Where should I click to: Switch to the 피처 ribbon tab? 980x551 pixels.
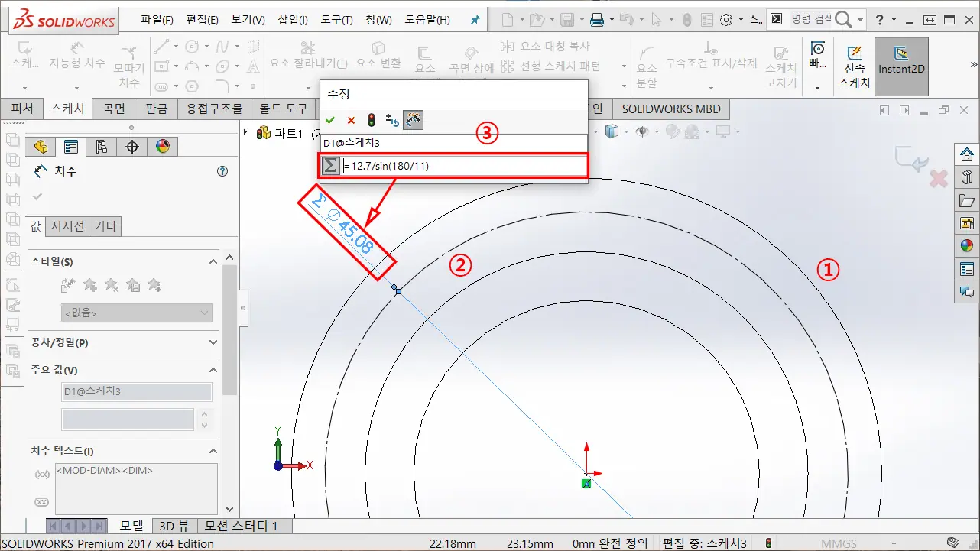click(21, 109)
